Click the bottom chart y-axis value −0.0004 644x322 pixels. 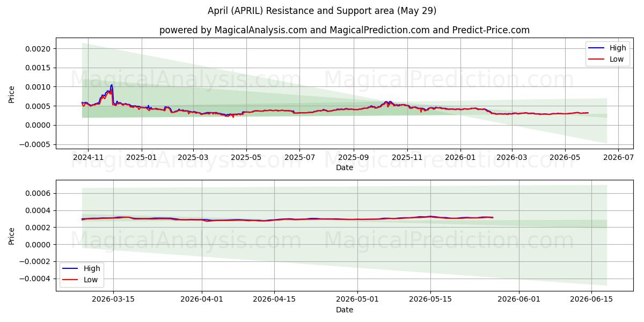(x=35, y=279)
